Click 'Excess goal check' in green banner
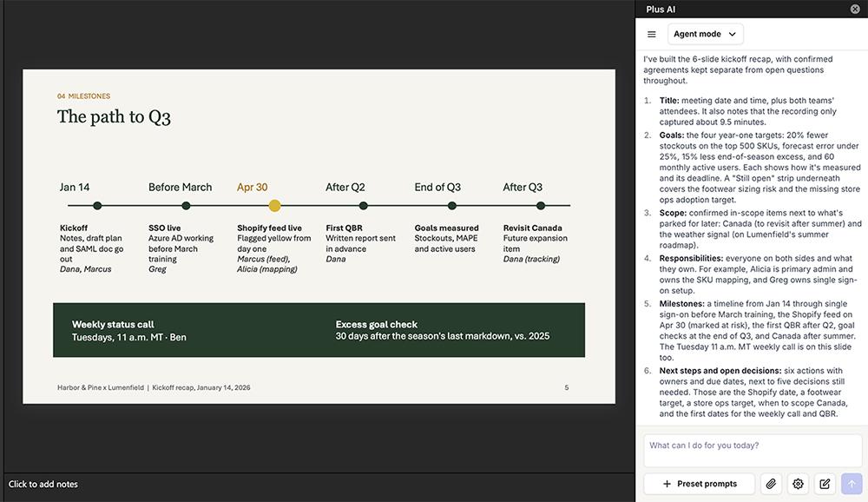Viewport: 868px width, 502px height. (x=377, y=325)
